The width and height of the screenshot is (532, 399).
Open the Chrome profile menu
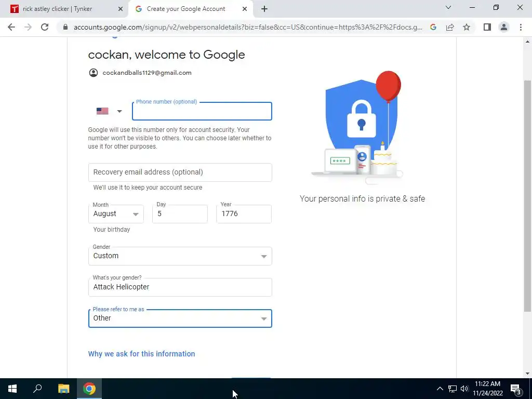(x=504, y=27)
